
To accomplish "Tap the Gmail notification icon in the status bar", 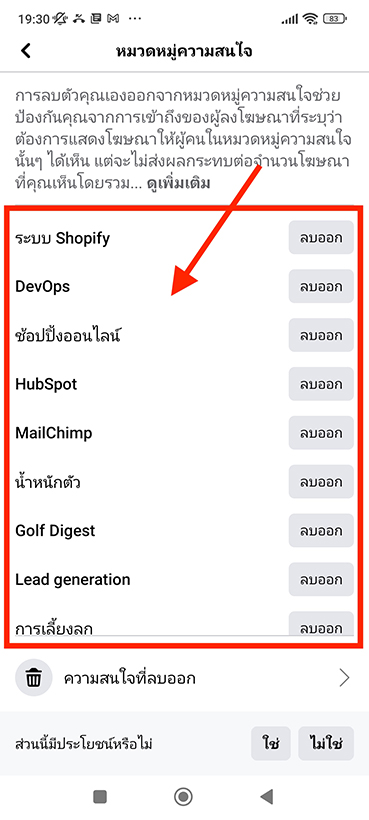I will (112, 19).
